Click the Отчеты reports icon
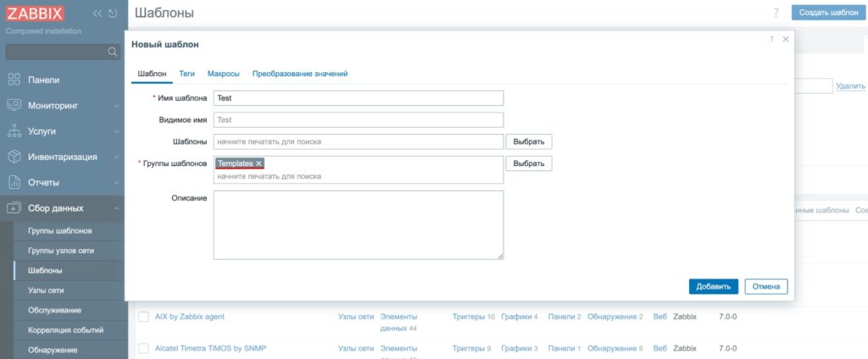 (14, 182)
